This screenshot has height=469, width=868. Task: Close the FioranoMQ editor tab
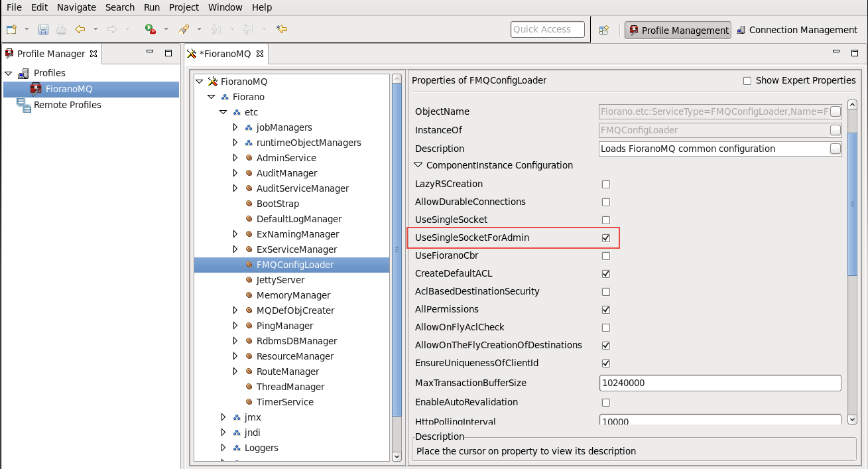(259, 54)
